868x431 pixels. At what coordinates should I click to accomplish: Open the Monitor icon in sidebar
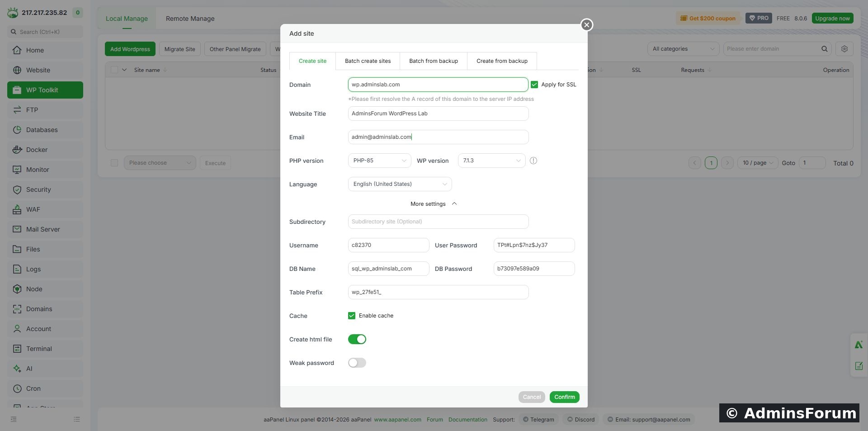click(17, 170)
